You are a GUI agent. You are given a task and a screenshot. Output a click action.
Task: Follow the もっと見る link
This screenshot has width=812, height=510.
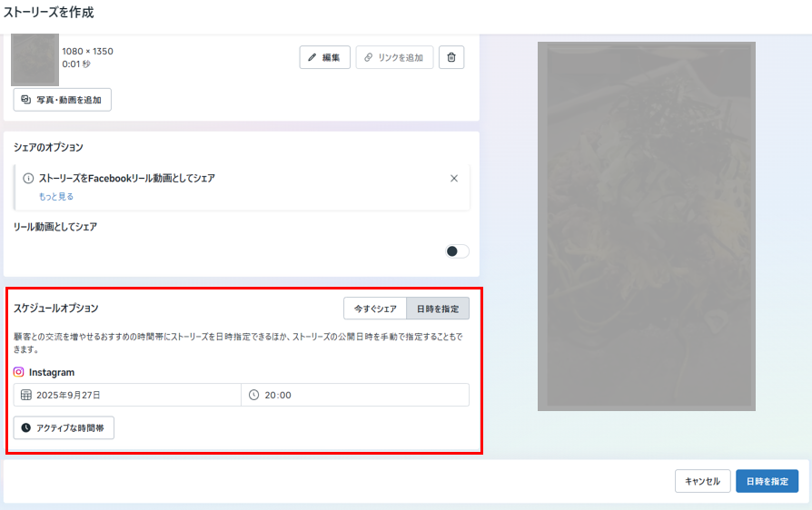(x=55, y=196)
